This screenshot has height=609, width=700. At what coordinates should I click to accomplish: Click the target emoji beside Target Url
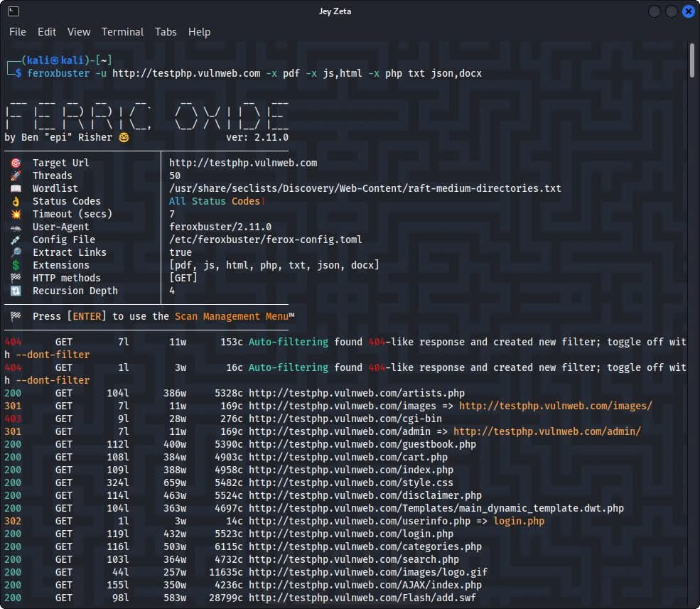pyautogui.click(x=16, y=163)
